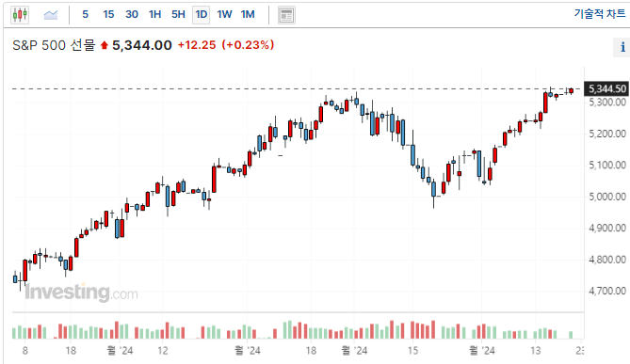630x364 pixels.
Task: Click the +12.25 price change value
Action: (197, 45)
